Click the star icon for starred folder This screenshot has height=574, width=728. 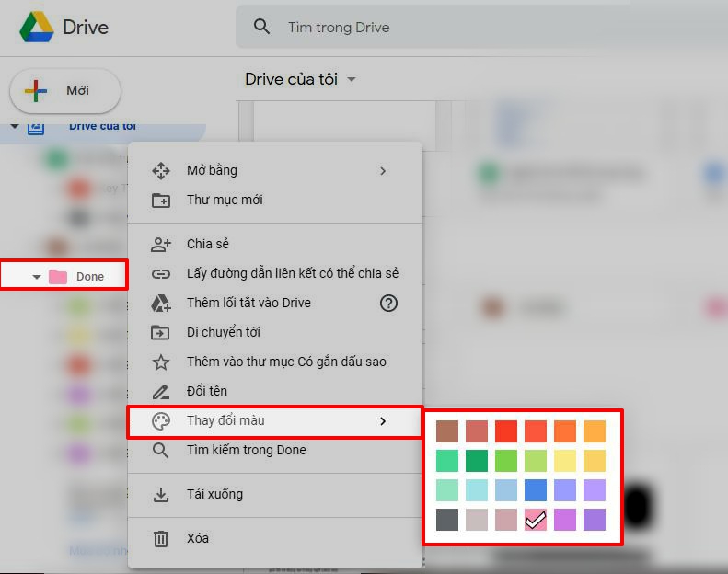pos(161,362)
